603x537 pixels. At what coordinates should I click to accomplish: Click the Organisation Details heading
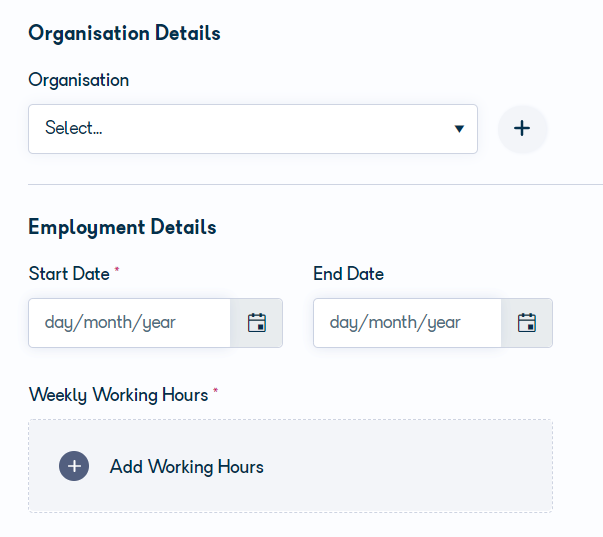124,33
